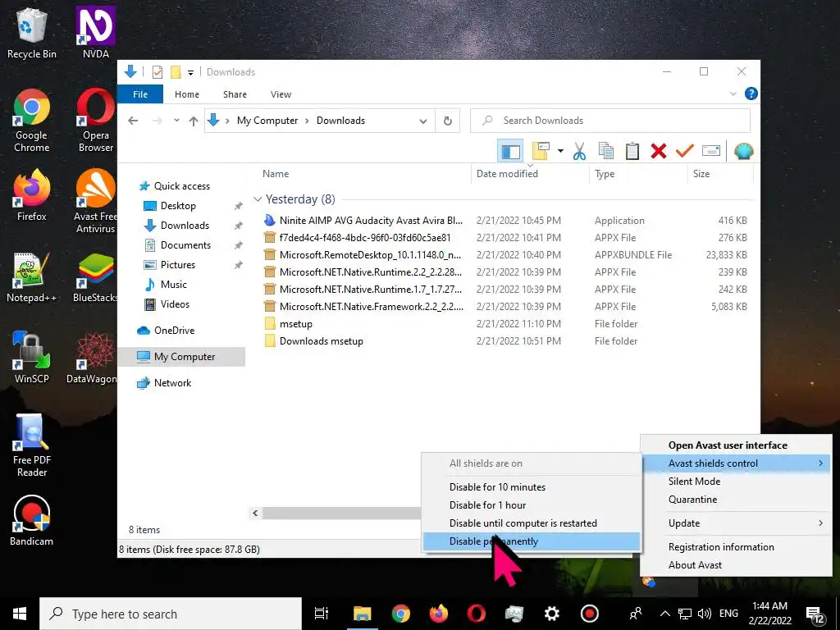Image resolution: width=840 pixels, height=630 pixels.
Task: Open the Recycle Bin desktop icon
Action: point(32,33)
